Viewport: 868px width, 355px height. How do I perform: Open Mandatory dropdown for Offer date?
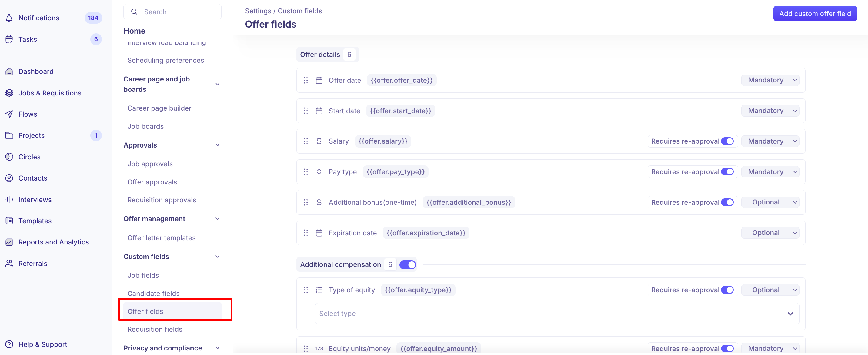(x=770, y=80)
